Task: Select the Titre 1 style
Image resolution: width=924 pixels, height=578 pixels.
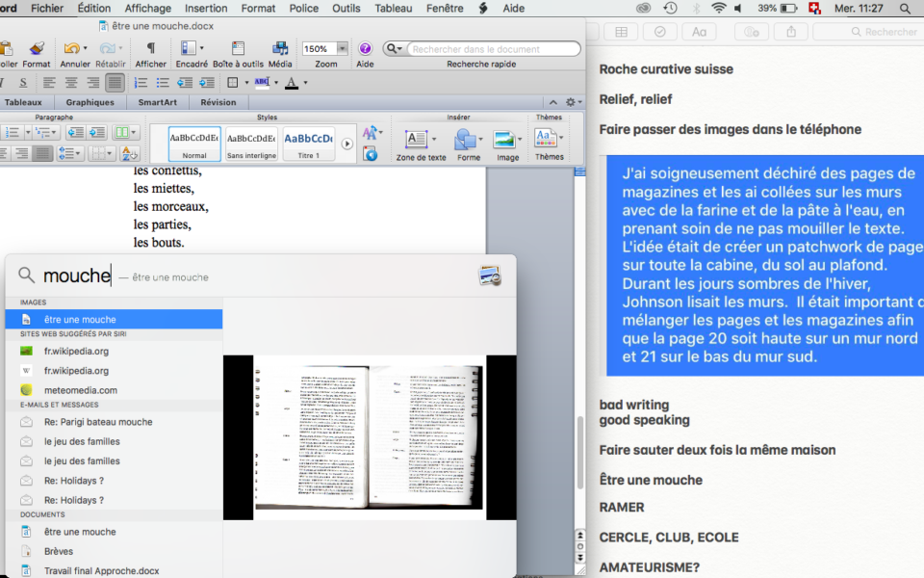Action: 308,143
